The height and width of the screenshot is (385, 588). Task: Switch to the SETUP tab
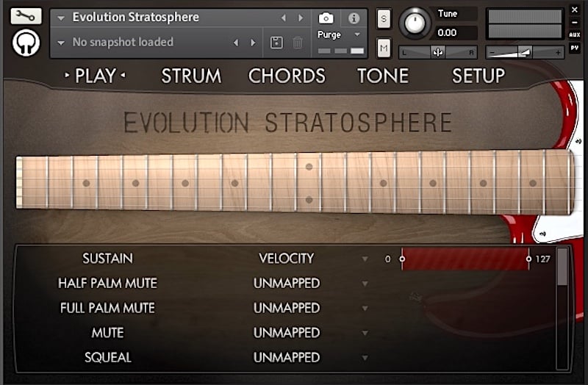click(478, 76)
